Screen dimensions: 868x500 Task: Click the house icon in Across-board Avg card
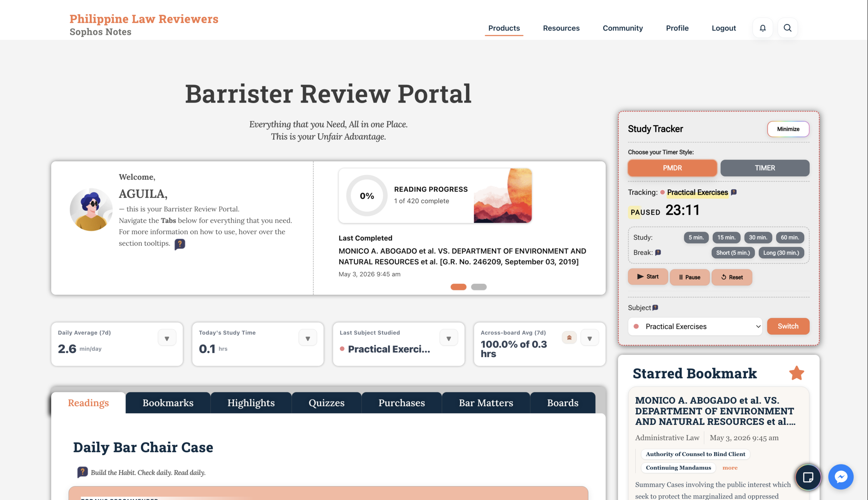point(569,338)
